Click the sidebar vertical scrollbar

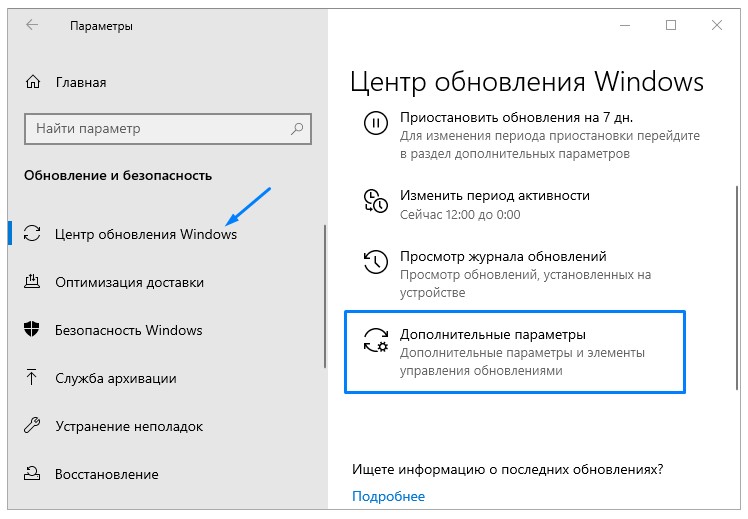(x=324, y=300)
